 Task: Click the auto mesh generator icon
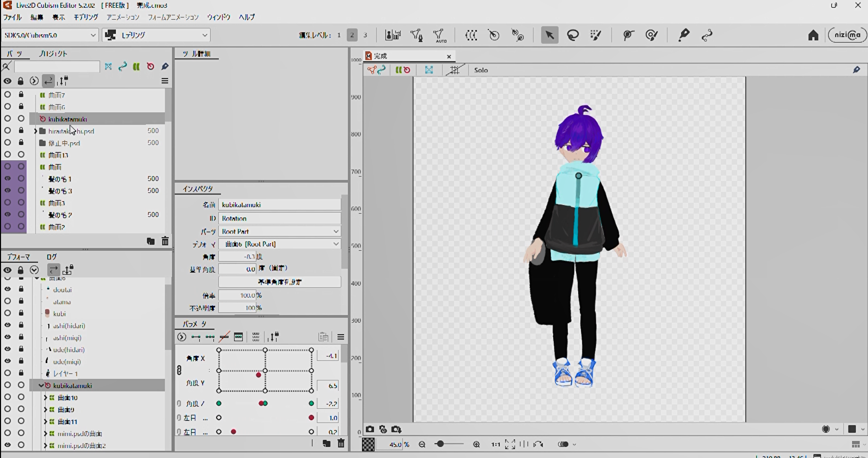tap(440, 35)
